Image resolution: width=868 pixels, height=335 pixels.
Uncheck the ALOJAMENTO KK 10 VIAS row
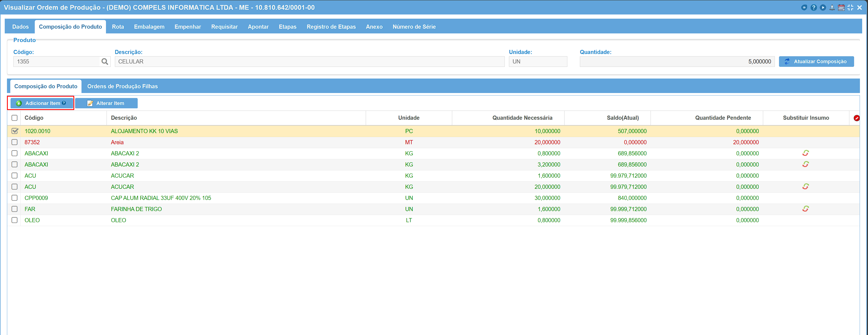[14, 131]
